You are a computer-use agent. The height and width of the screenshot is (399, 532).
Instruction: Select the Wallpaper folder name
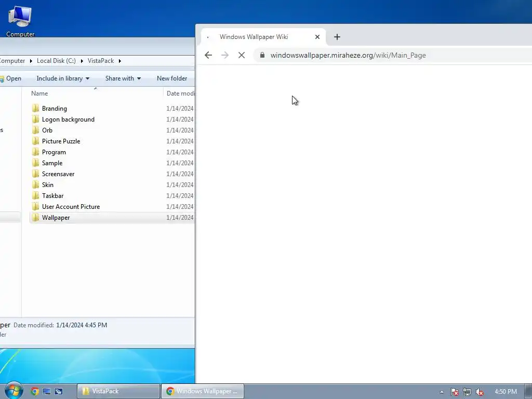pos(56,218)
